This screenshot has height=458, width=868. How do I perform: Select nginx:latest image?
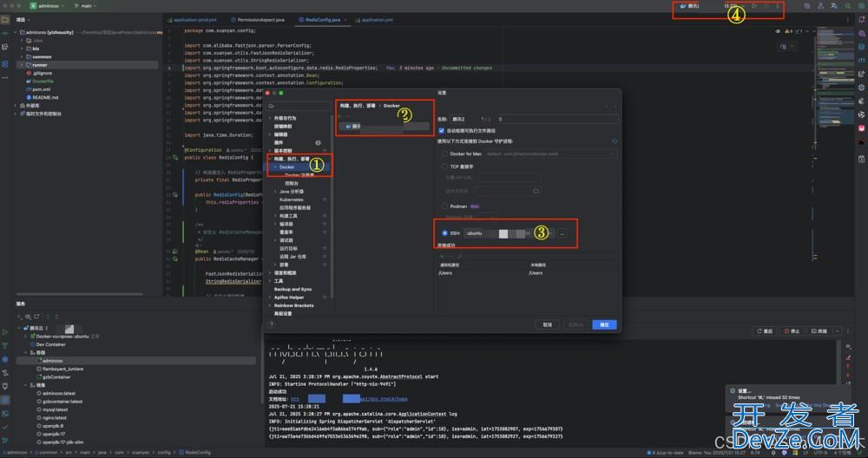(55, 417)
